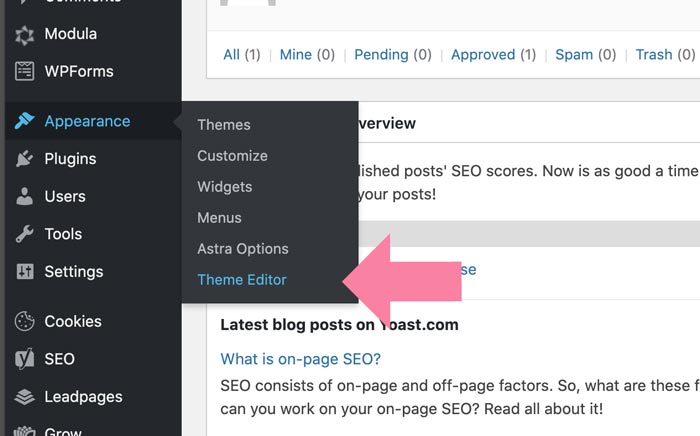
Task: Click the Plugins plug icon
Action: coord(24,158)
